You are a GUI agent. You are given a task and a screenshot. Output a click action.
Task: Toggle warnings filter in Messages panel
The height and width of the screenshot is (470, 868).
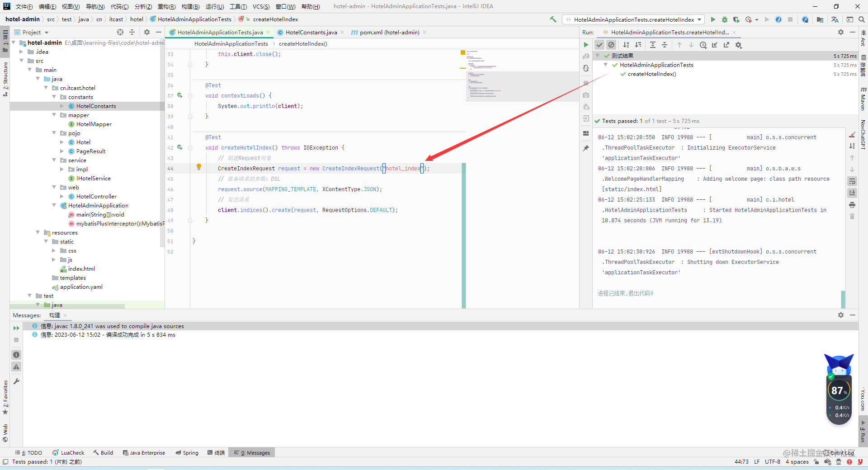(x=16, y=367)
